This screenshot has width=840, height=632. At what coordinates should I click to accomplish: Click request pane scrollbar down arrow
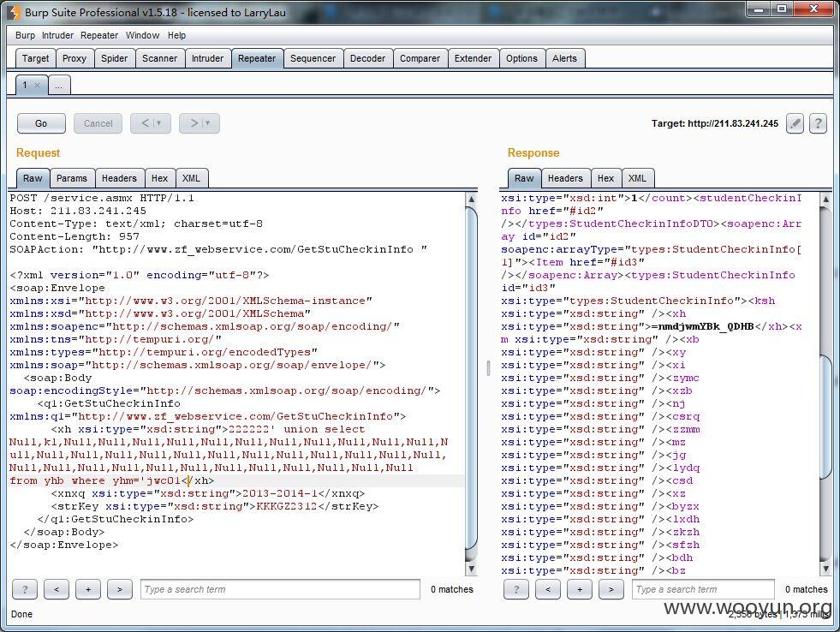[x=471, y=569]
